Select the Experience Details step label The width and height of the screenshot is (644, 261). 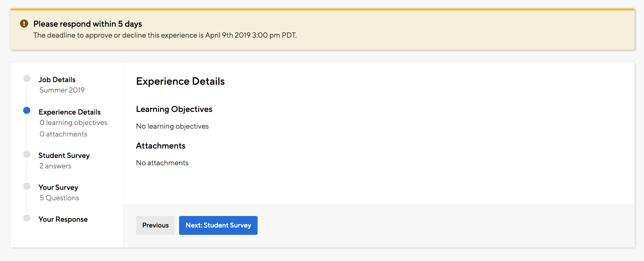[x=70, y=112]
